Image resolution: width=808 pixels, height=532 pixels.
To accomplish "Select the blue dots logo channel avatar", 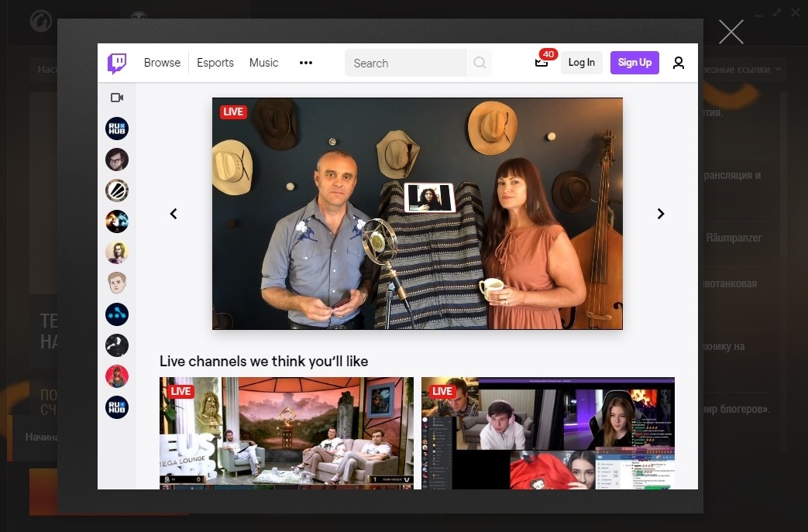I will coord(117,314).
